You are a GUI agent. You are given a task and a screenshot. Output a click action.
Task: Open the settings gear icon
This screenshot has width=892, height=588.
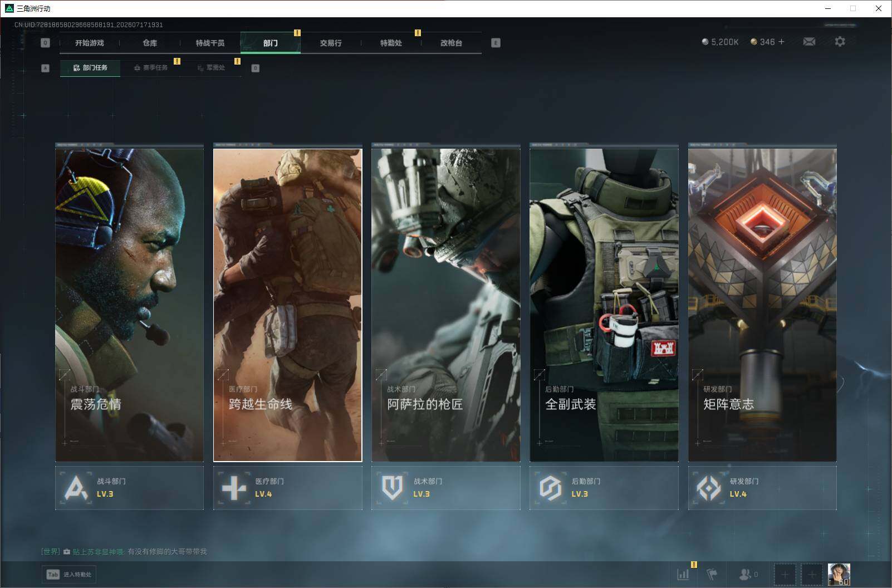pyautogui.click(x=840, y=42)
